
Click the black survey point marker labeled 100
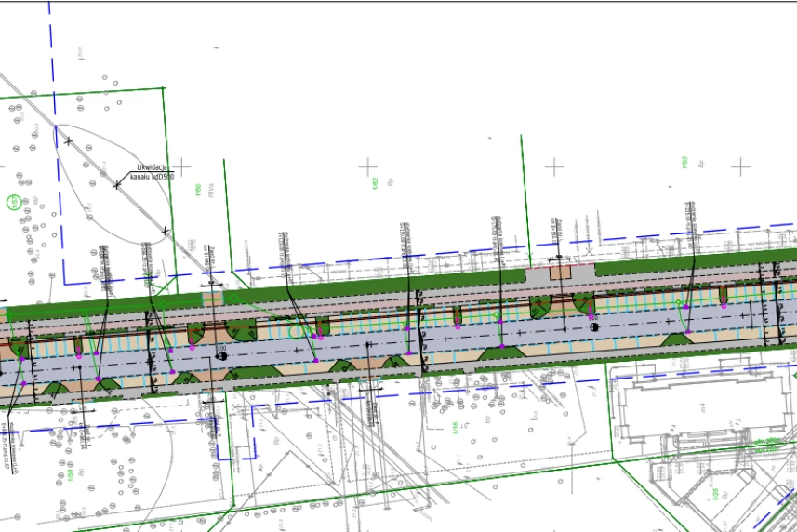(221, 355)
